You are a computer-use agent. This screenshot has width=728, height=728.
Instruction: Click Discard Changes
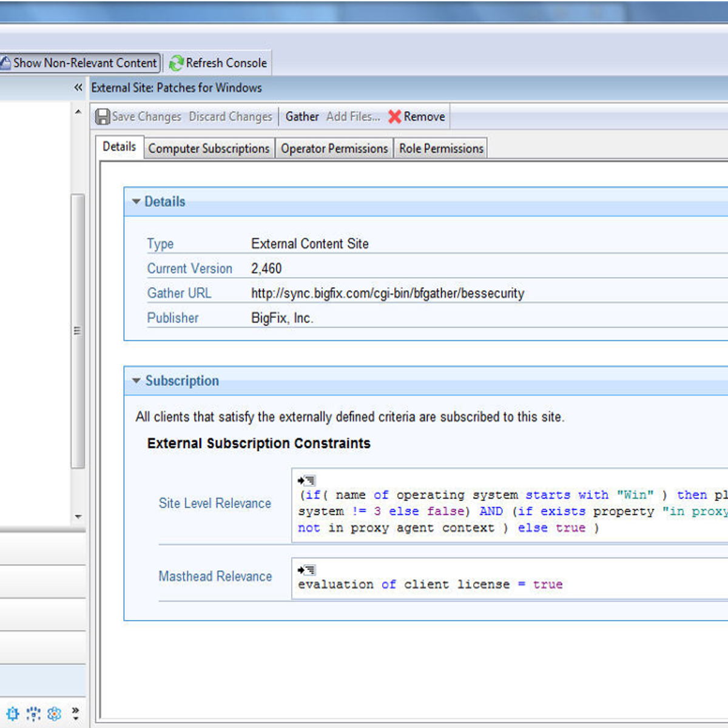coord(231,116)
